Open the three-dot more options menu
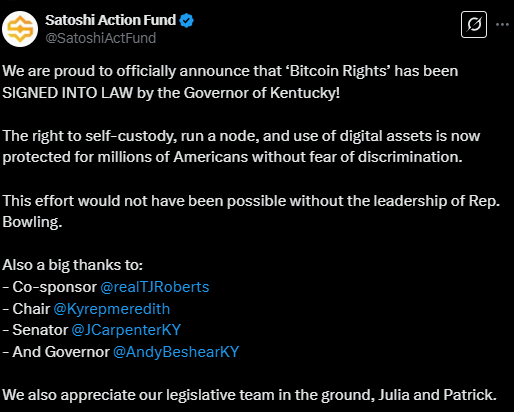This screenshot has height=412, width=514. [x=502, y=24]
